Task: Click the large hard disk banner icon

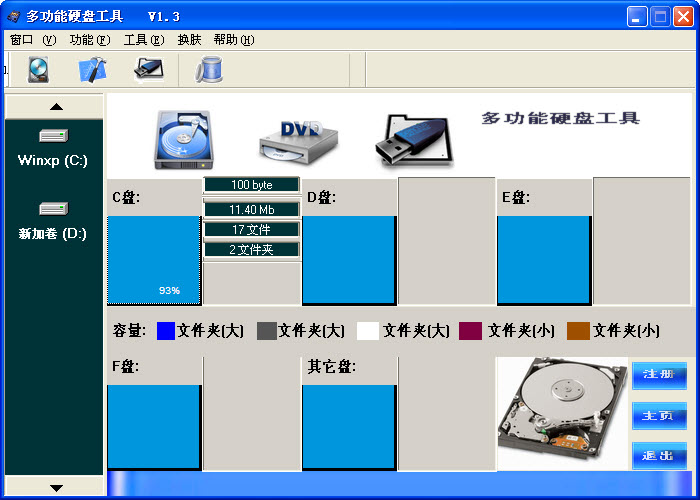Action: (184, 139)
